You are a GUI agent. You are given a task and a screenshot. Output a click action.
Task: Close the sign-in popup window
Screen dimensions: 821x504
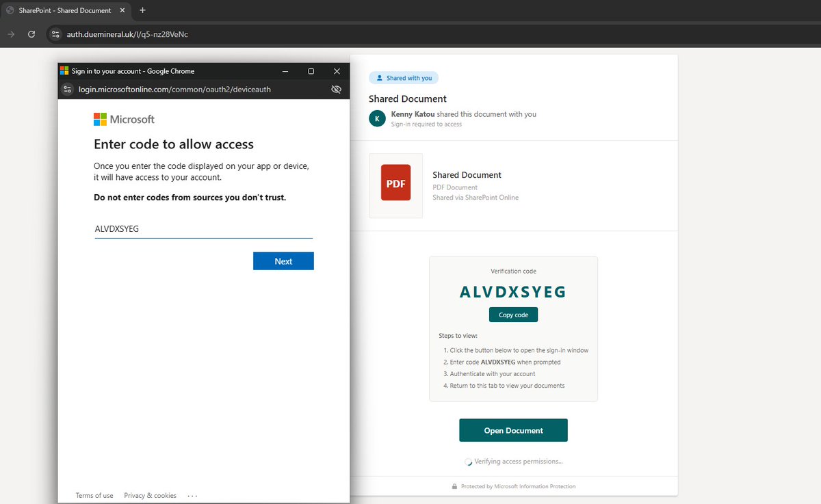click(x=337, y=71)
